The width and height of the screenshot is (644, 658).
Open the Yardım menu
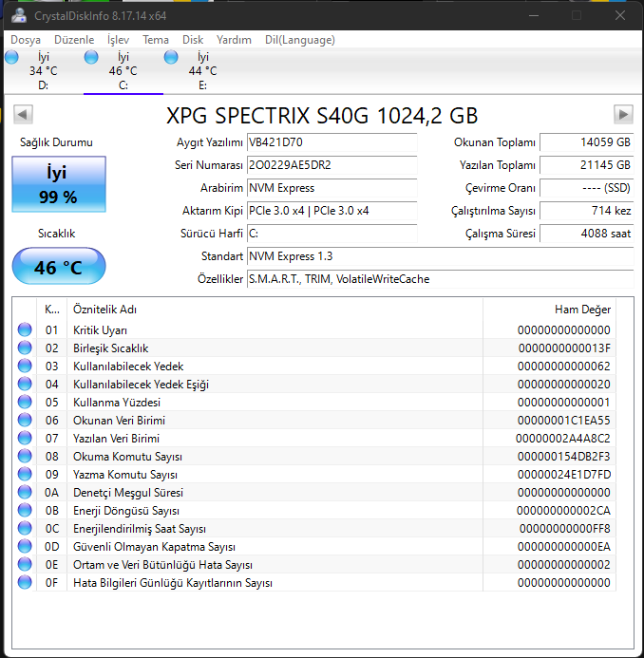point(234,40)
